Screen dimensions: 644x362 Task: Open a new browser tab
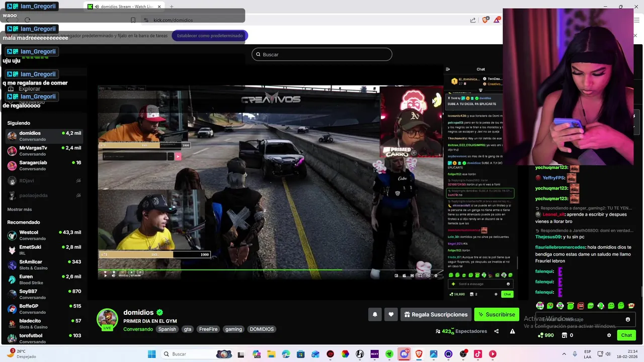tap(172, 7)
